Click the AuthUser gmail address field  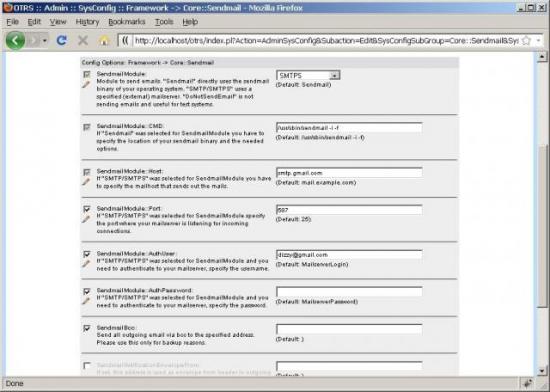point(349,255)
